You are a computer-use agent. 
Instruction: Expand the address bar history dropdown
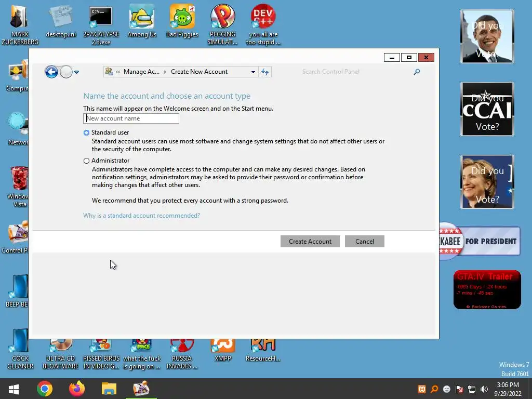(253, 72)
